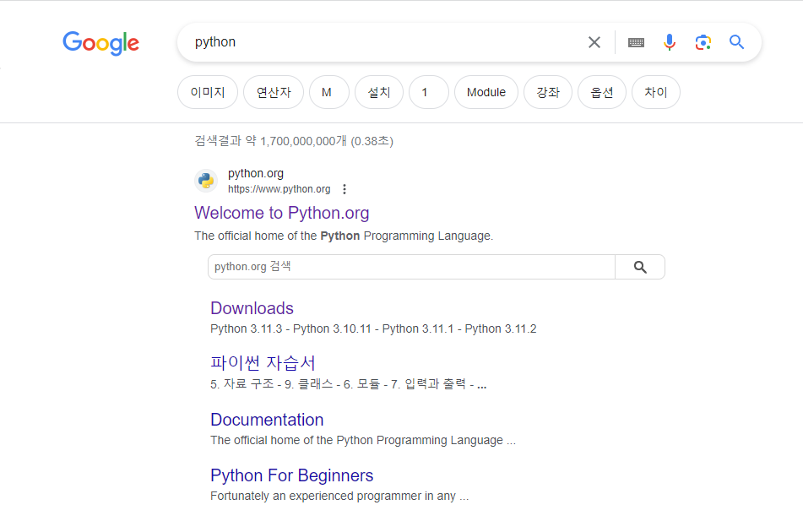
Task: Open the Welcome to Python.org result
Action: click(282, 213)
